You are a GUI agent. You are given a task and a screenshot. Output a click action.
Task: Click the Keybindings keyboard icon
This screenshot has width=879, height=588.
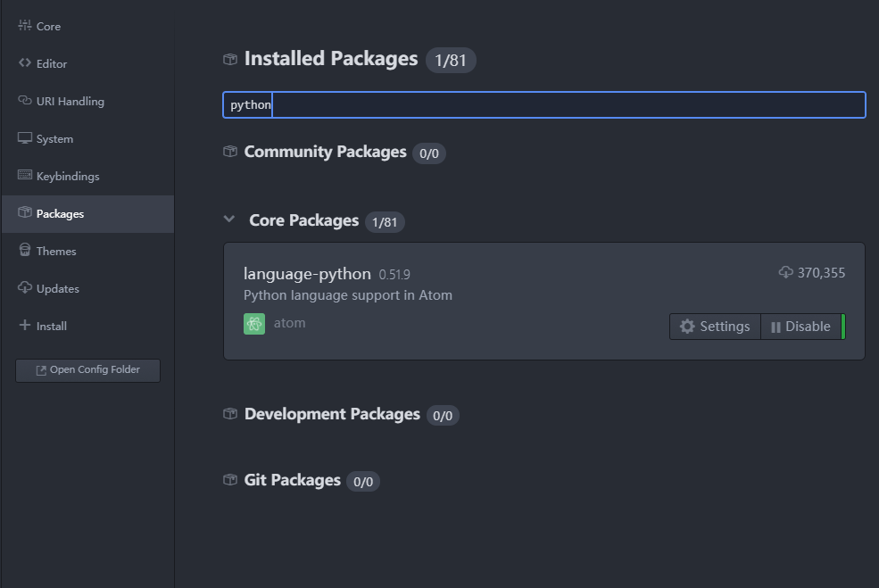tap(25, 176)
